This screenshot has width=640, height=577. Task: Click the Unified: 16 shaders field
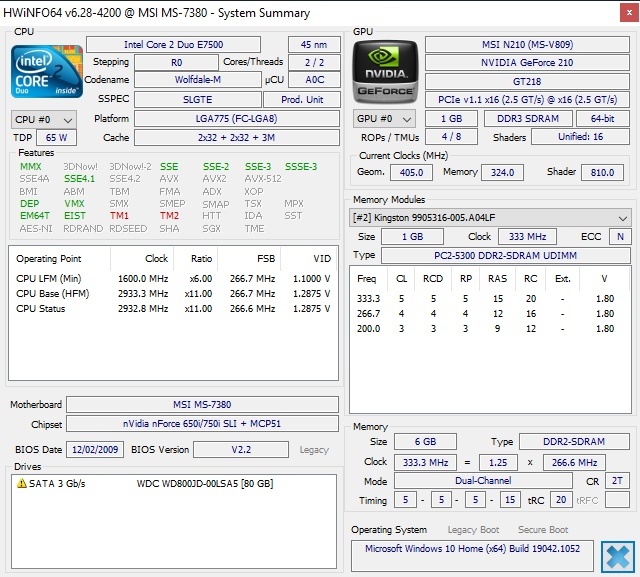coord(580,137)
